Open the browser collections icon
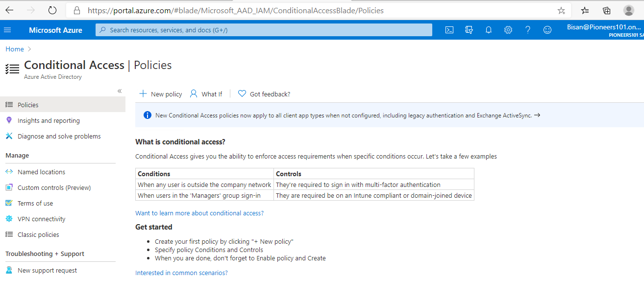Viewport: 644px width, 301px height. (x=607, y=10)
